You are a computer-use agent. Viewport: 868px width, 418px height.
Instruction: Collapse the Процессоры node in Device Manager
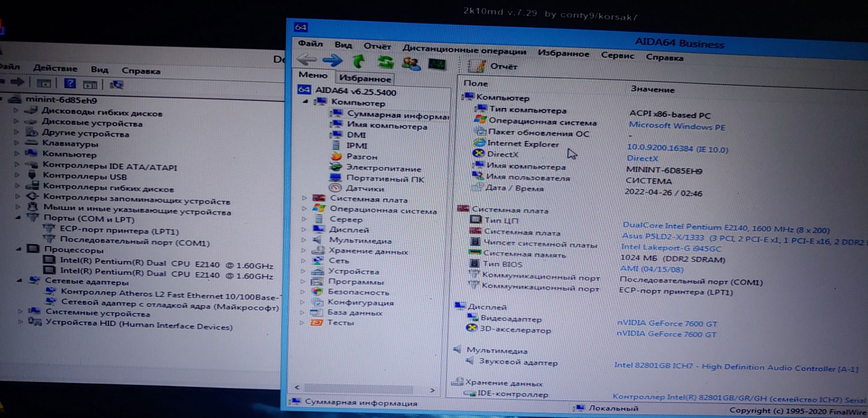tap(19, 249)
